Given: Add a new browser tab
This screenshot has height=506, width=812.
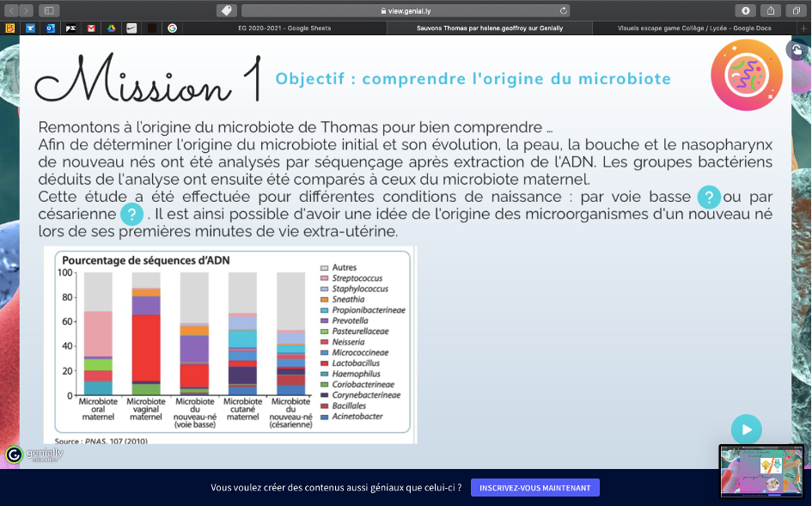Looking at the screenshot, I should click(x=804, y=28).
